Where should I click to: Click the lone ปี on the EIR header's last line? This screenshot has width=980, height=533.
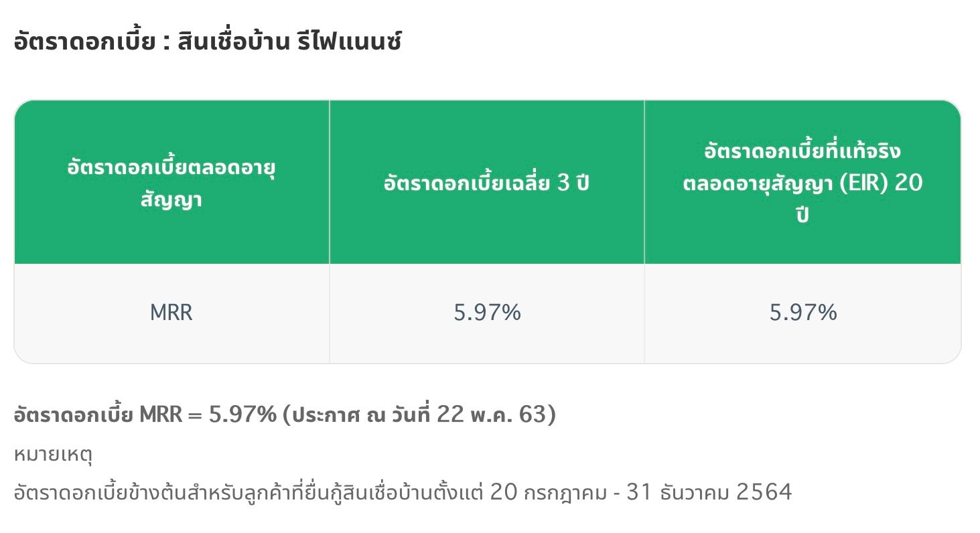(802, 216)
